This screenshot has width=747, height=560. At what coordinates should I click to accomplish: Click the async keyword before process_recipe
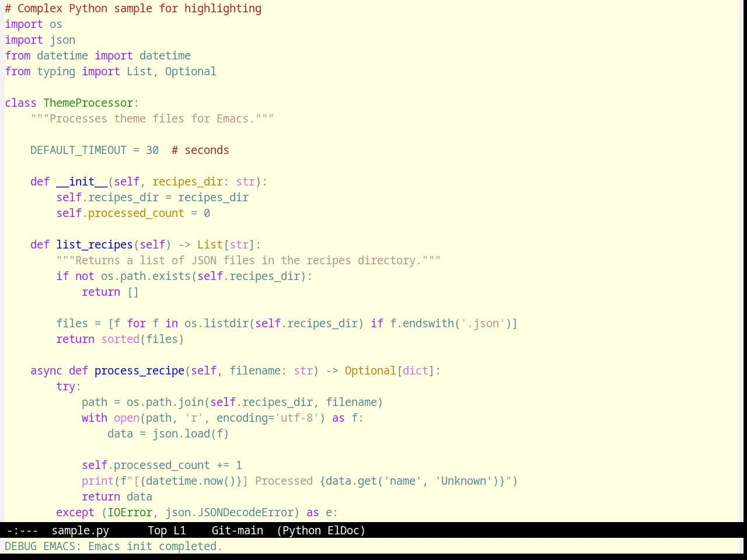(46, 371)
